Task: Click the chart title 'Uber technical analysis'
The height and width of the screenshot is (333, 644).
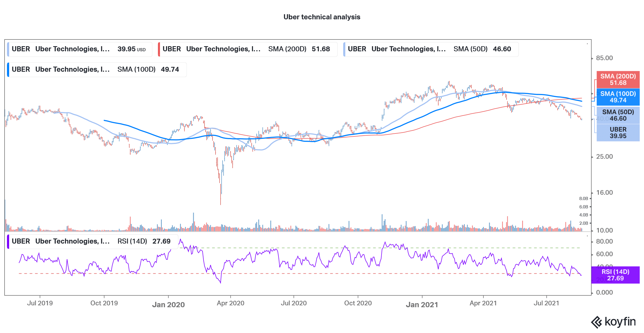Action: pos(322,17)
